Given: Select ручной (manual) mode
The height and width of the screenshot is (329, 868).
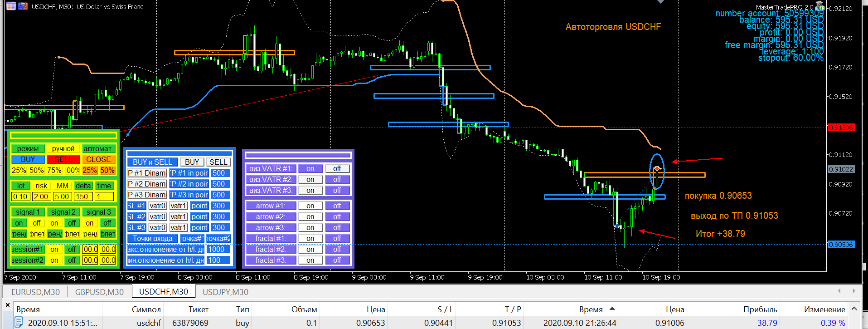Looking at the screenshot, I should pos(63,148).
